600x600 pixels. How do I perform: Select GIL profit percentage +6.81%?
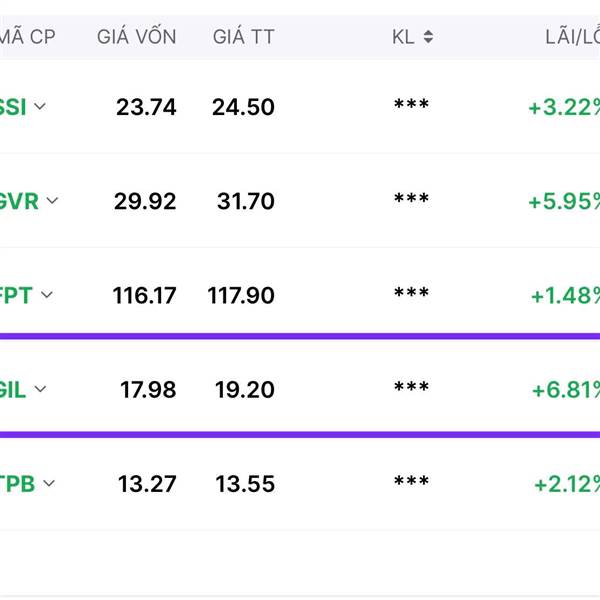pyautogui.click(x=566, y=390)
